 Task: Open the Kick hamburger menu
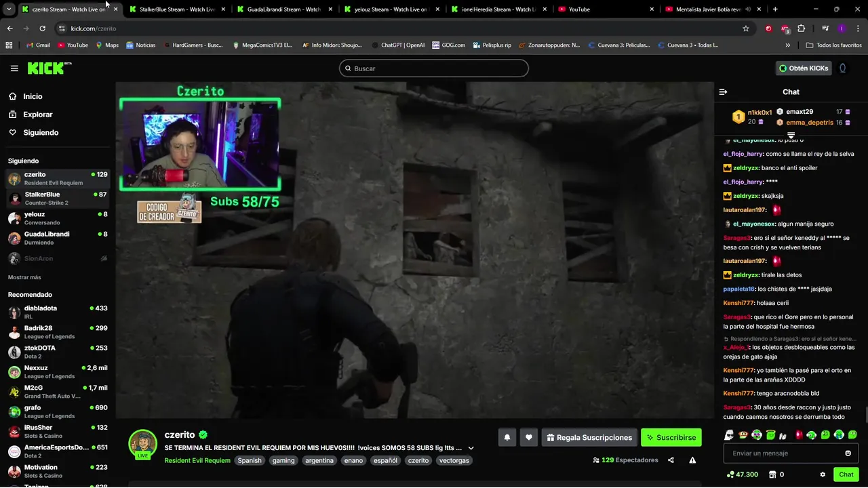(14, 68)
